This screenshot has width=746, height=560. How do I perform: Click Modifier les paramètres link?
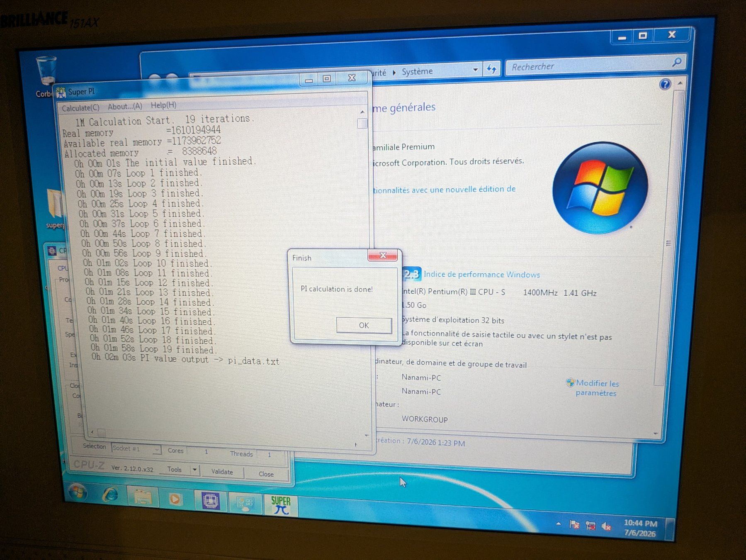(x=597, y=388)
